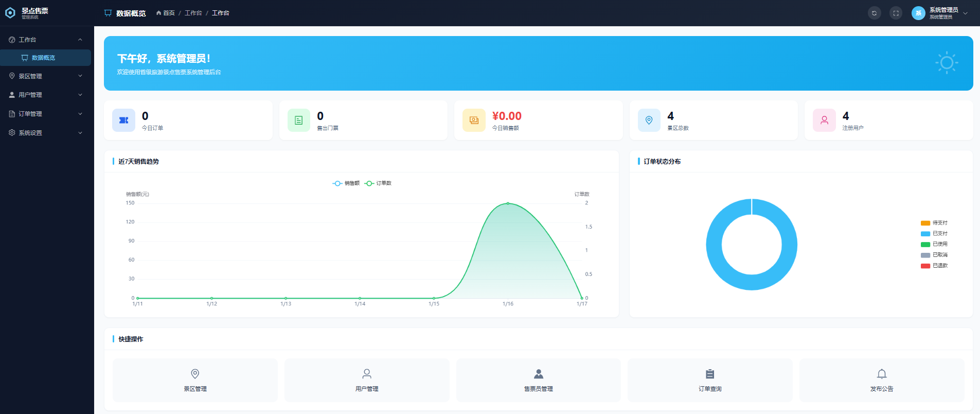Open the 系统管理员 user dropdown arrow

tap(965, 13)
